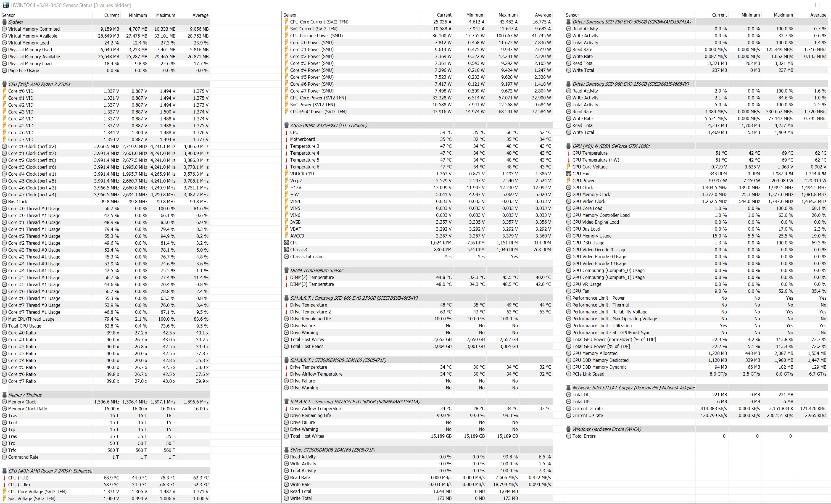Click the lightning icon beside Core #0 VID

pyautogui.click(x=4, y=91)
